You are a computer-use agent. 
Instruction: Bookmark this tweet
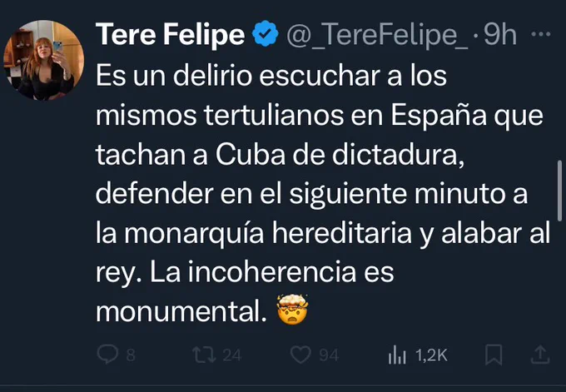click(494, 355)
